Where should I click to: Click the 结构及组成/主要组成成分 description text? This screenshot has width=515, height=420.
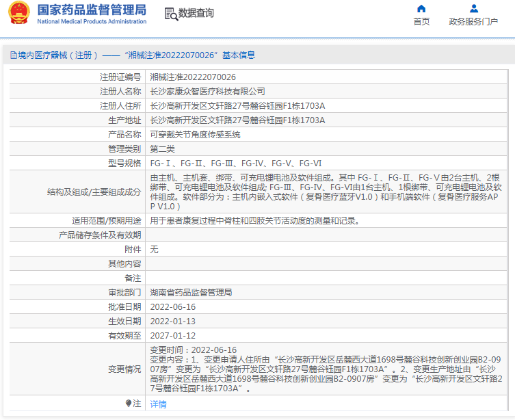tap(326, 192)
